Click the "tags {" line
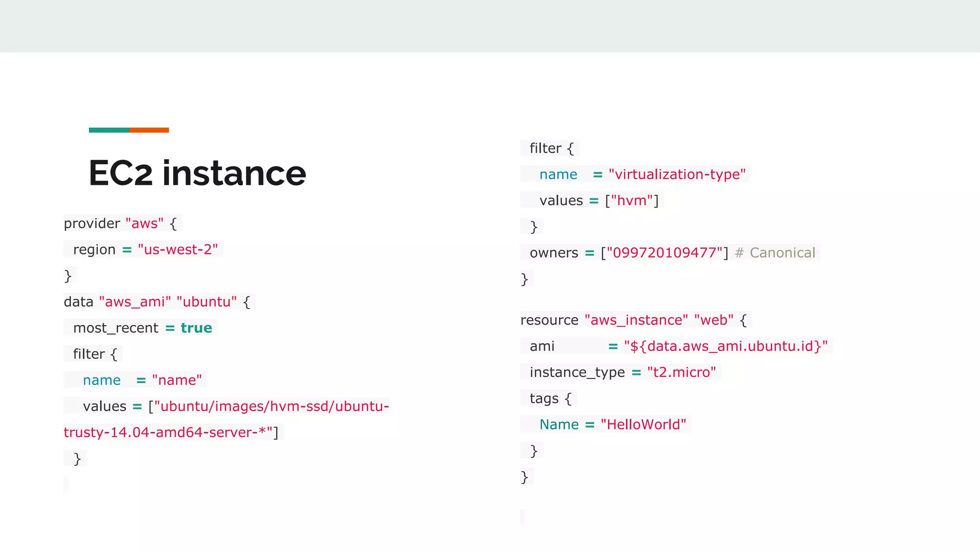Screen dimensions: 980x551 (x=550, y=398)
